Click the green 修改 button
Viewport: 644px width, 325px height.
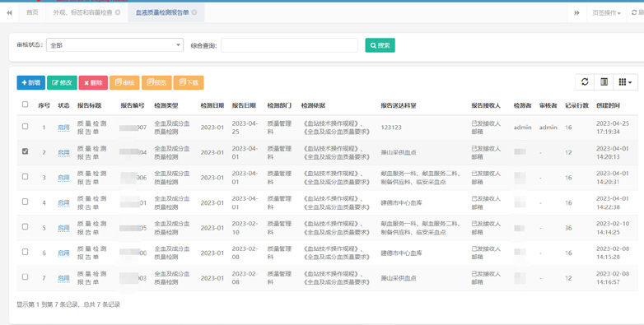pyautogui.click(x=62, y=82)
